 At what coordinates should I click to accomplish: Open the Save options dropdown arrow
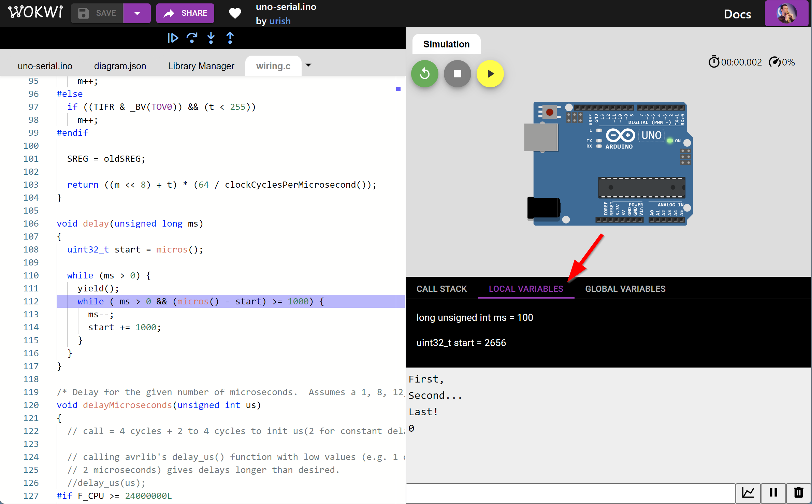click(137, 13)
